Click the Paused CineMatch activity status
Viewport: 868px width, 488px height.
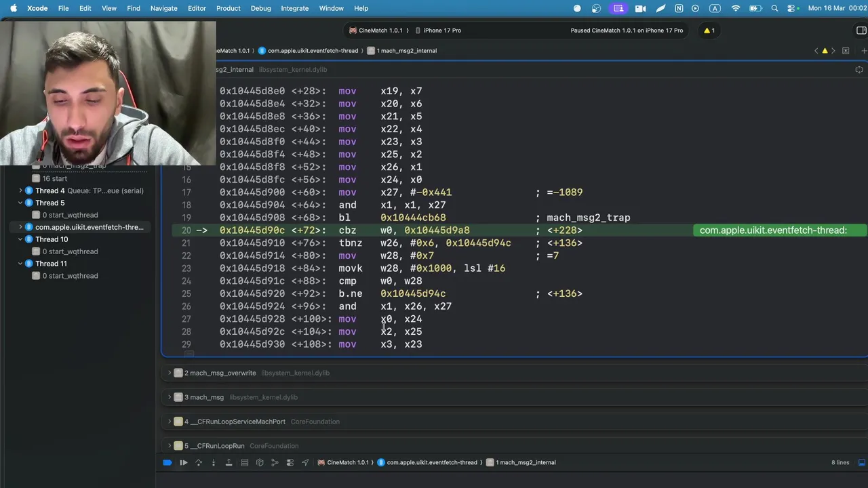(x=627, y=30)
